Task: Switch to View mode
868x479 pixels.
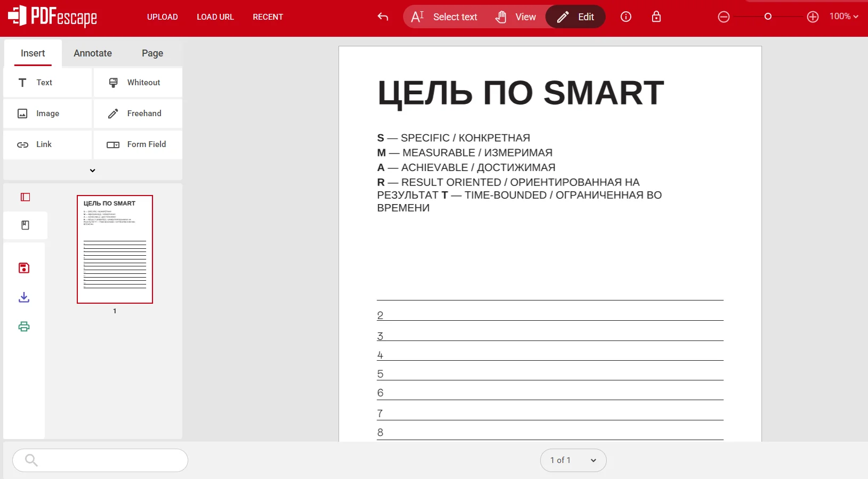Action: (x=516, y=17)
